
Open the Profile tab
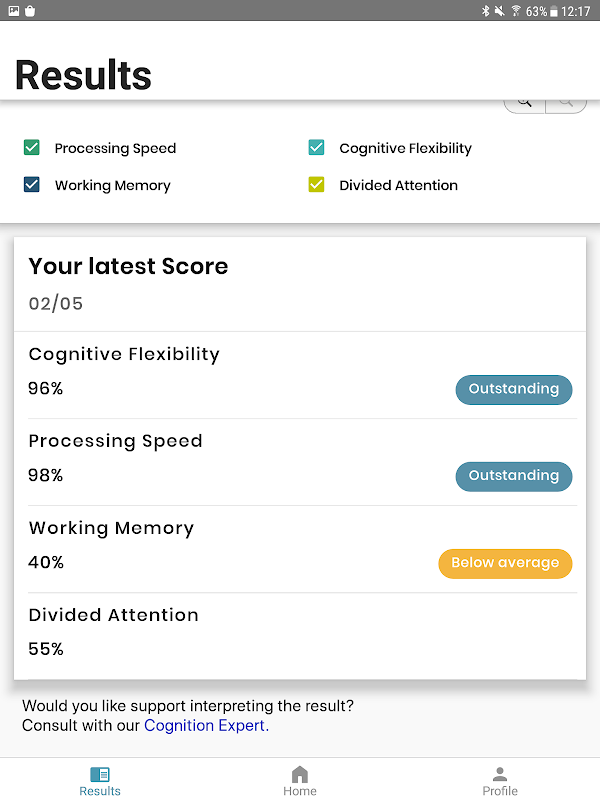(x=500, y=781)
